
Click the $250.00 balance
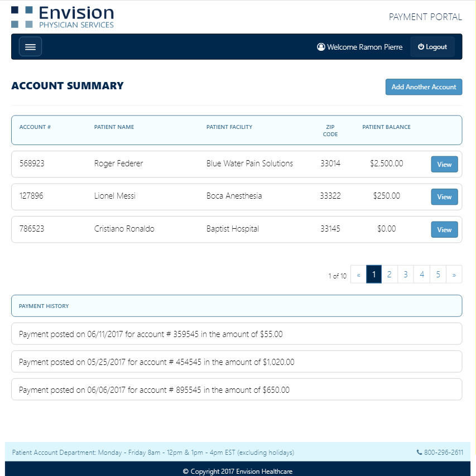(387, 196)
